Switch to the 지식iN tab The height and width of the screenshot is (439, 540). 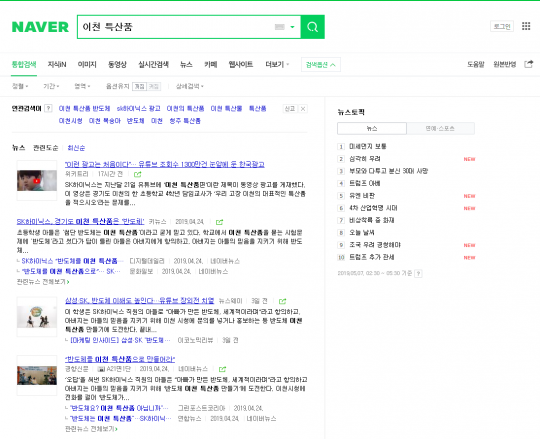tap(57, 64)
